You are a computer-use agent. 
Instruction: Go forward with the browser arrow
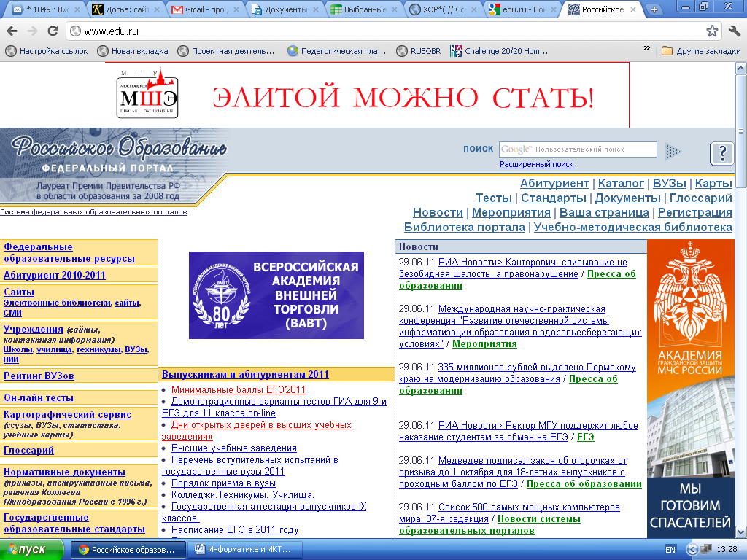pos(32,31)
